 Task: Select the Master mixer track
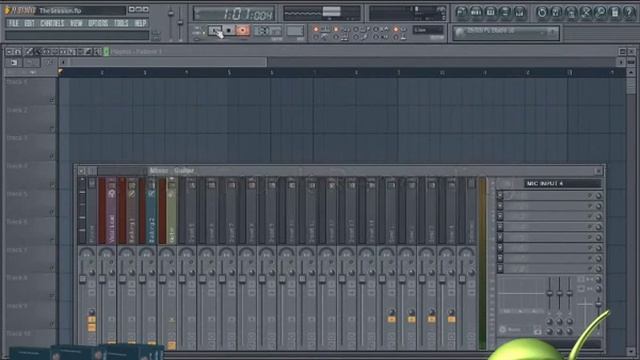(92, 211)
